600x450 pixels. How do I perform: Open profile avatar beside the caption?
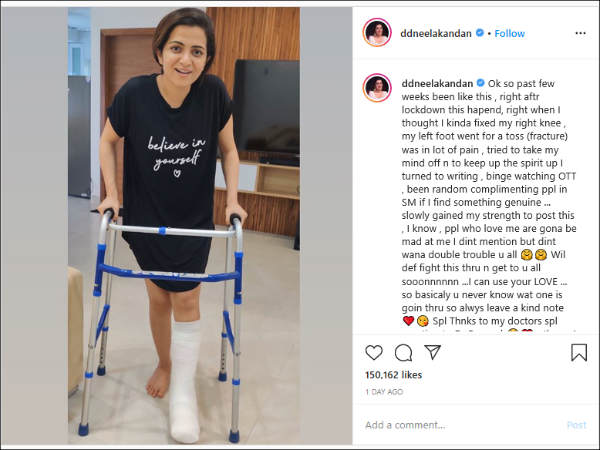pos(377,88)
